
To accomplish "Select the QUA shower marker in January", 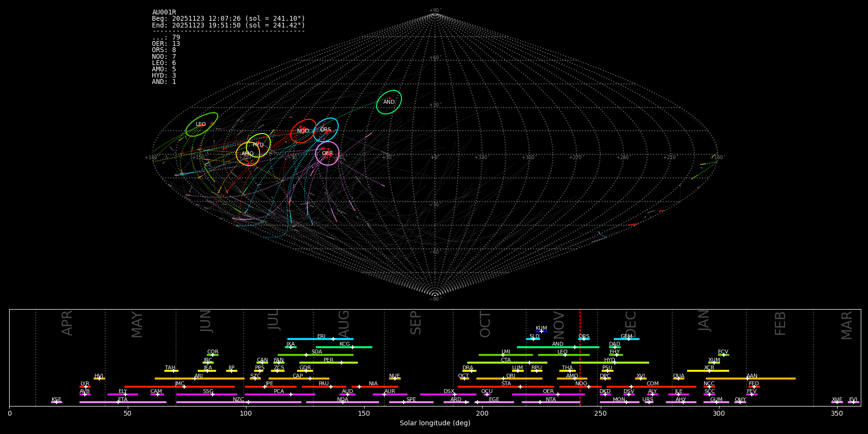I will coord(678,379).
